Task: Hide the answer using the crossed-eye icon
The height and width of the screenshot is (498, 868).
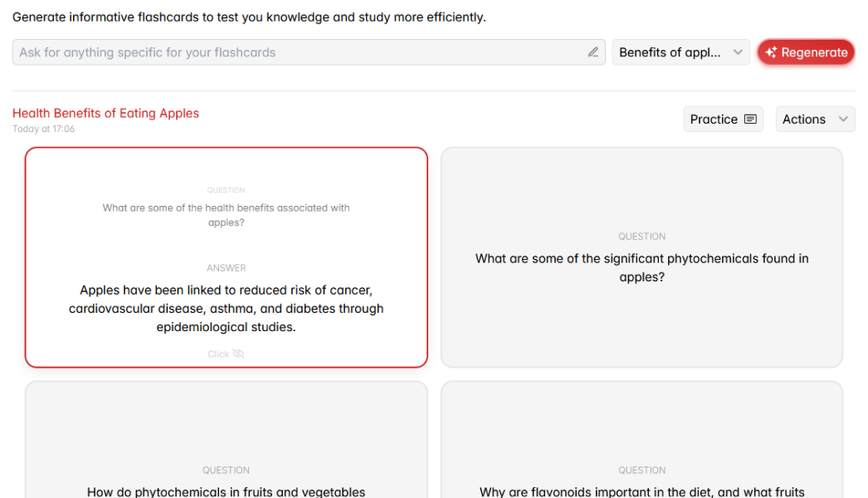Action: point(239,354)
